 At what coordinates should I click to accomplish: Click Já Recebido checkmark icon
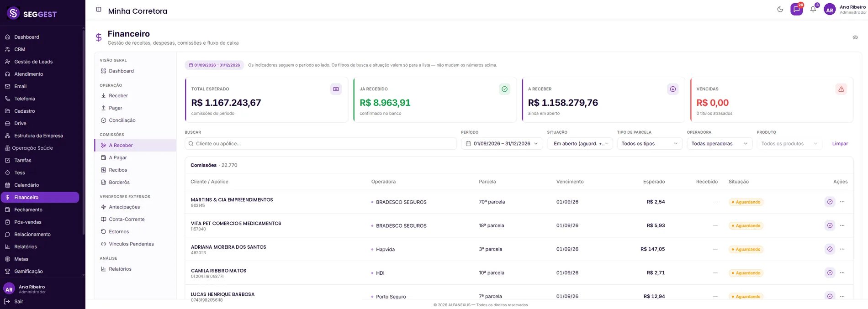click(504, 89)
